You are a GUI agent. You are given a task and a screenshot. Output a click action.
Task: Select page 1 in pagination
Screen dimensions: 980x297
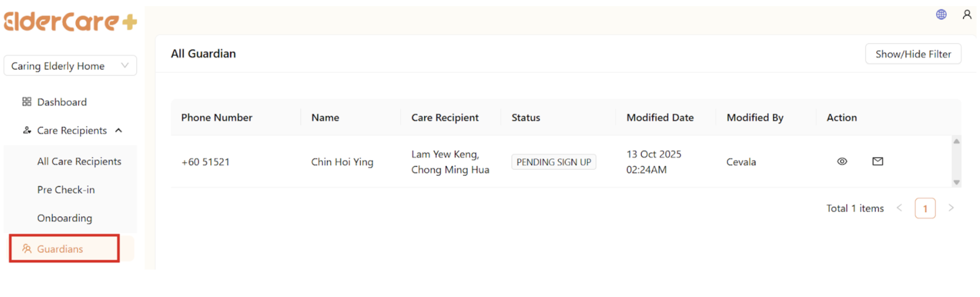925,209
